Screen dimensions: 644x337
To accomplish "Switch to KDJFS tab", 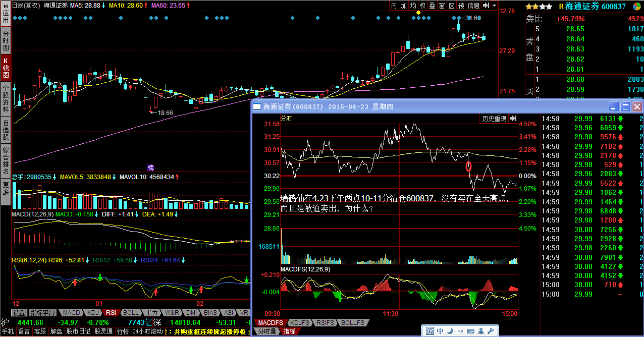I will [x=300, y=322].
